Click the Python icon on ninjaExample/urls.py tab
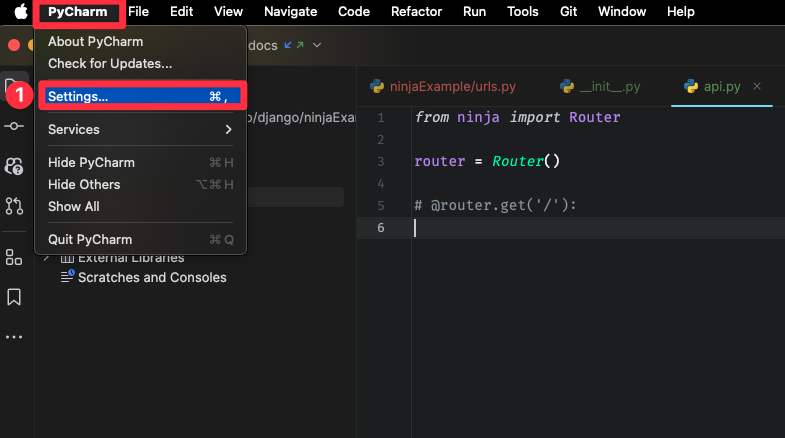 click(377, 87)
